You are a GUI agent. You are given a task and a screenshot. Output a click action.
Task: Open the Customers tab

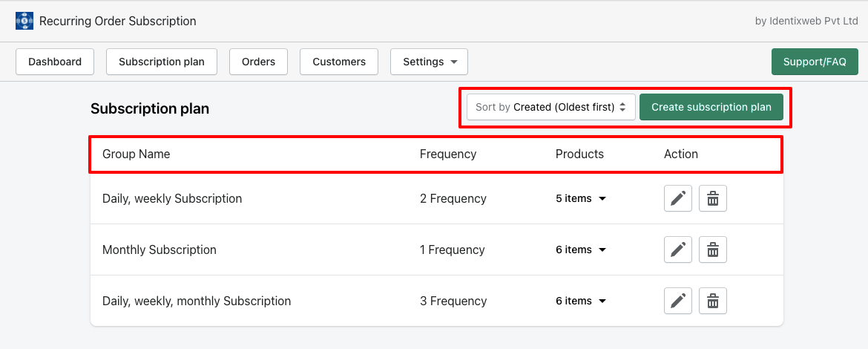pyautogui.click(x=339, y=62)
